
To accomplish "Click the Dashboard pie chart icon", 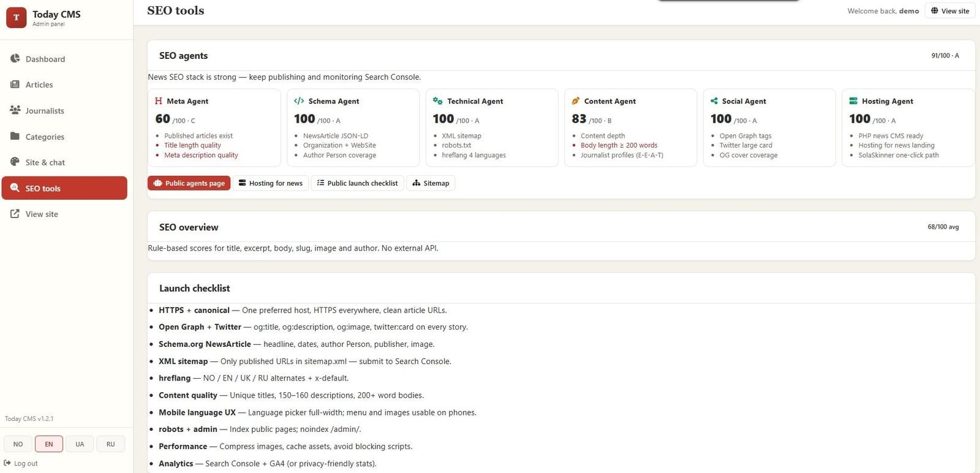I will (x=15, y=58).
